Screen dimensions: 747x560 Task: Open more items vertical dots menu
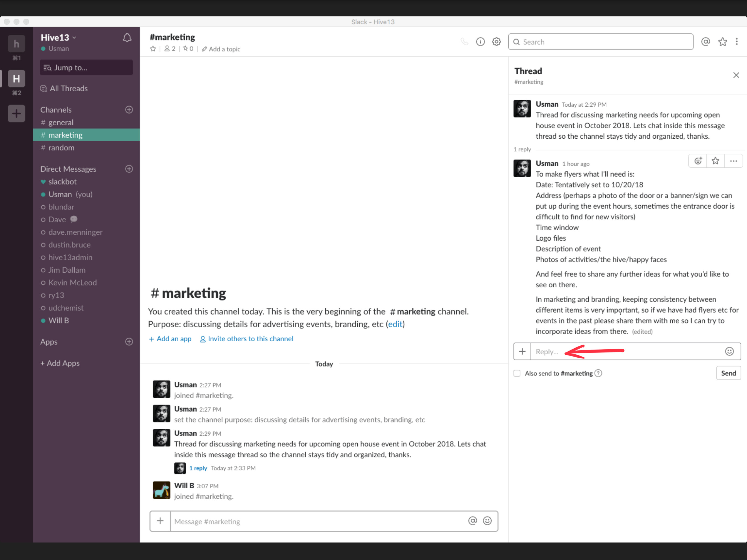[737, 42]
